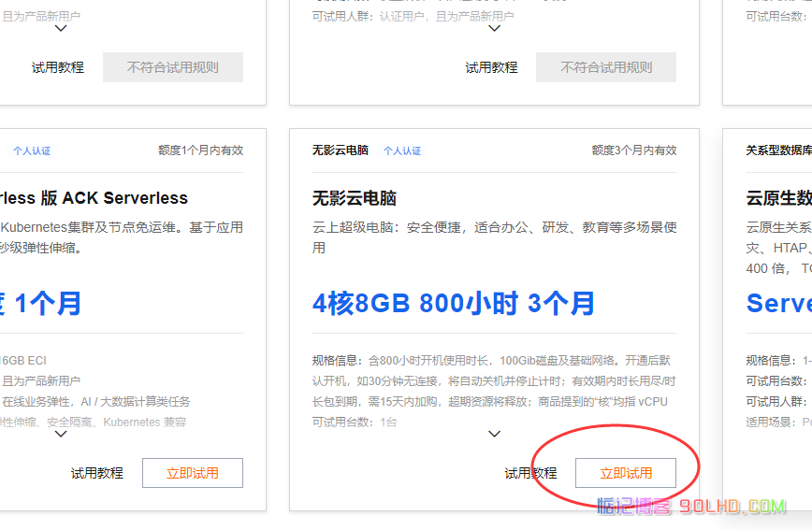Click the 关系型数据库 category label

pyautogui.click(x=779, y=150)
